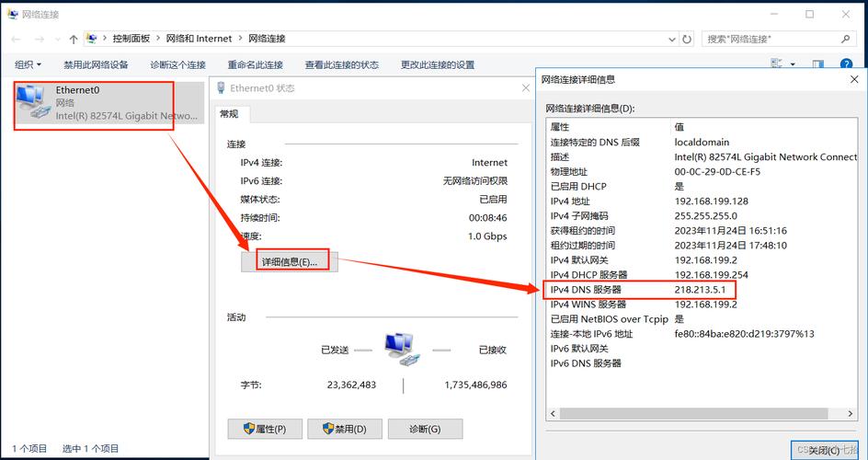Choose 重命名此连接 in toolbar
868x460 pixels.
pyautogui.click(x=256, y=64)
